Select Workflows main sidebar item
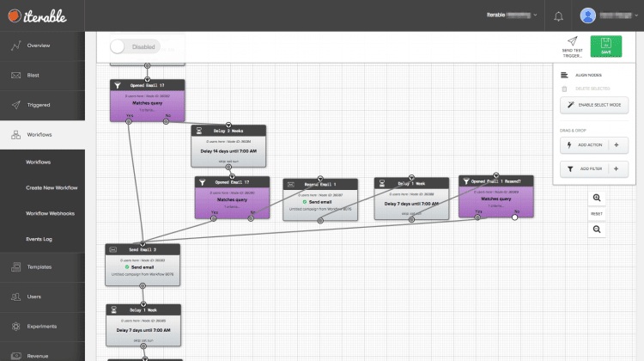Image resolution: width=644 pixels, height=361 pixels. click(x=42, y=134)
